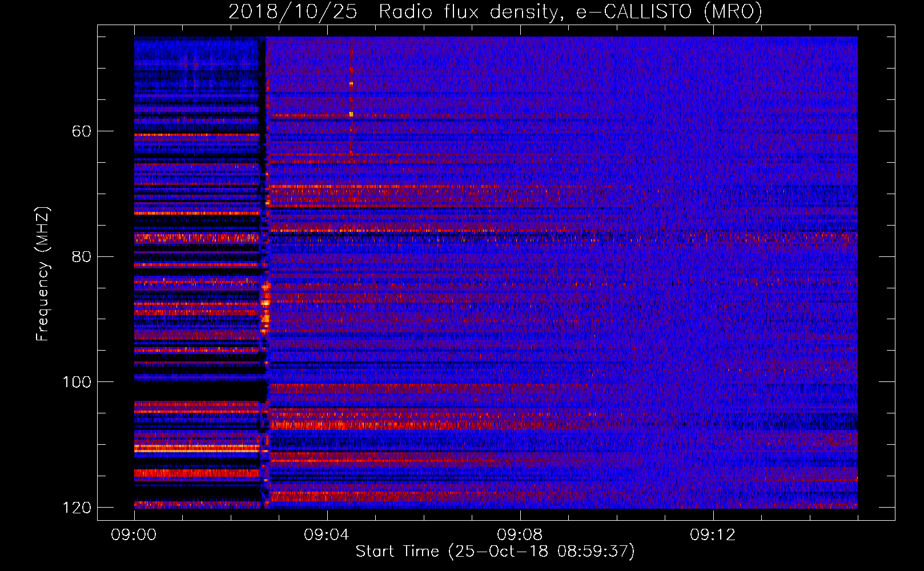This screenshot has width=924, height=571.
Task: Select the 09:08 time tick label
Action: point(520,535)
